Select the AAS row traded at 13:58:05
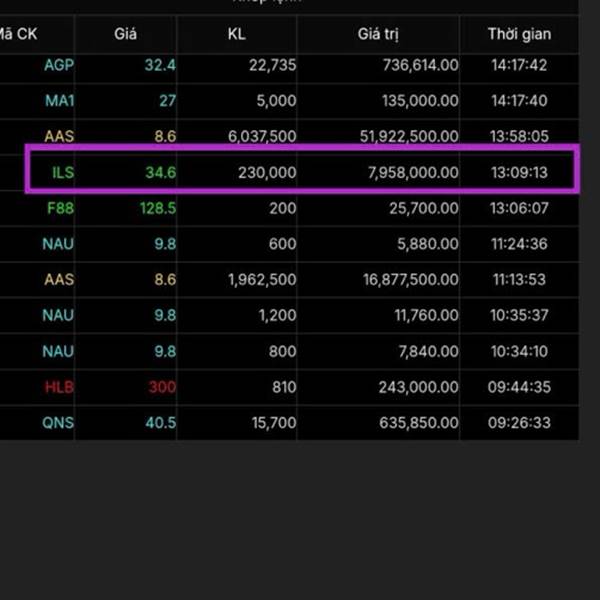Screen dimensions: 600x600 pyautogui.click(x=59, y=137)
